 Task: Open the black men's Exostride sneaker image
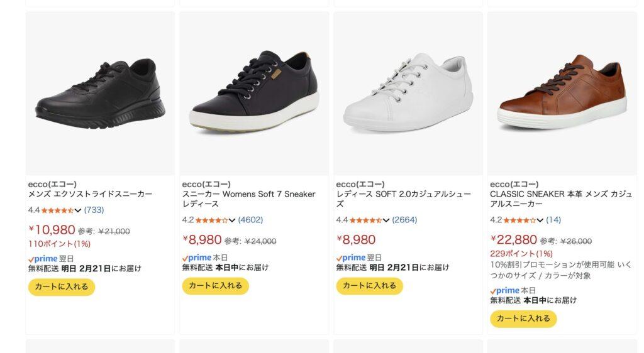click(100, 93)
